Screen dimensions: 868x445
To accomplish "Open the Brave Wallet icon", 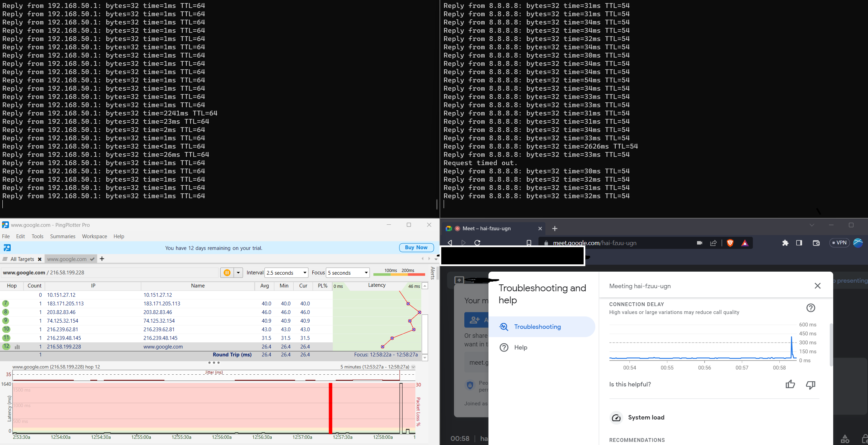I will (x=816, y=243).
